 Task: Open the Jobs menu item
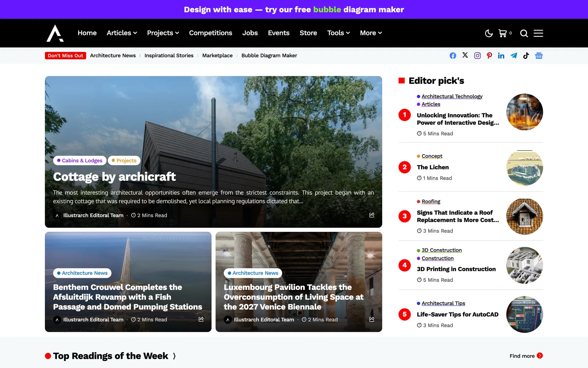tap(250, 33)
